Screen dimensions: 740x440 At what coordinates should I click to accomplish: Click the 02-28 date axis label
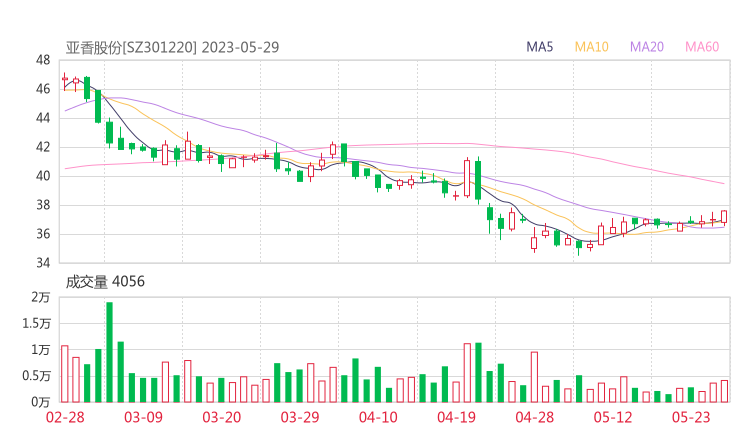[x=65, y=417]
